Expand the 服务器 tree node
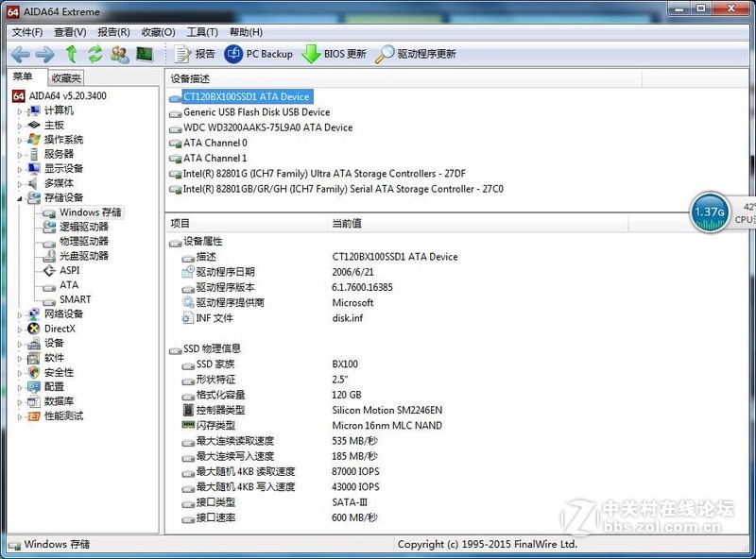This screenshot has width=756, height=559. click(20, 155)
